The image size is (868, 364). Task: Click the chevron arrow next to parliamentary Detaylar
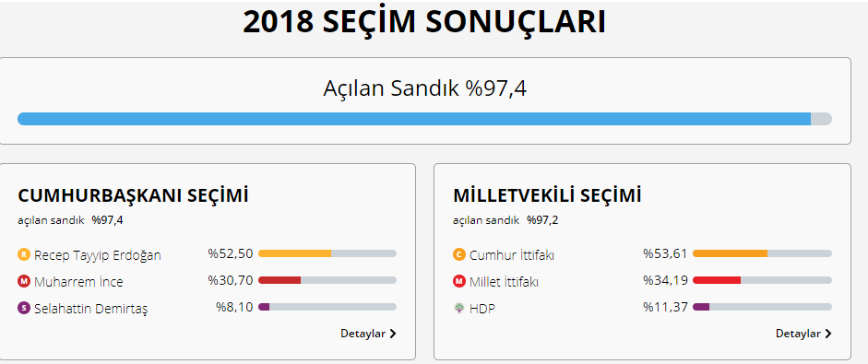coord(828,334)
